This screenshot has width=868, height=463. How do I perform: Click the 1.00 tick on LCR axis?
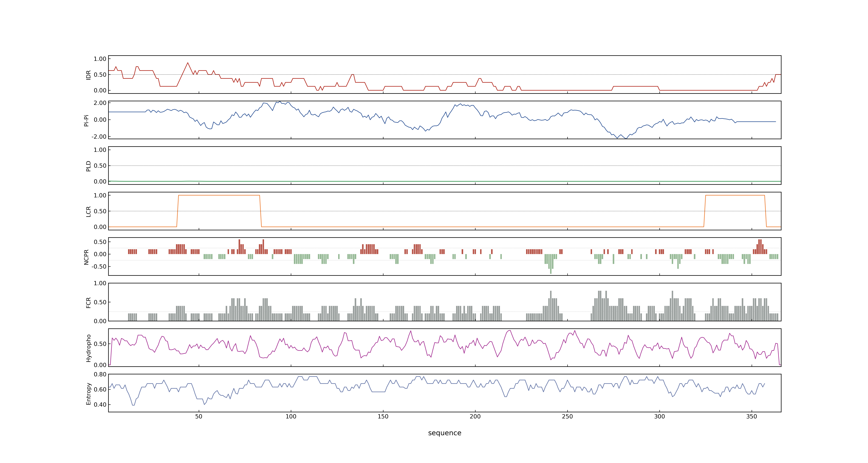coord(100,195)
